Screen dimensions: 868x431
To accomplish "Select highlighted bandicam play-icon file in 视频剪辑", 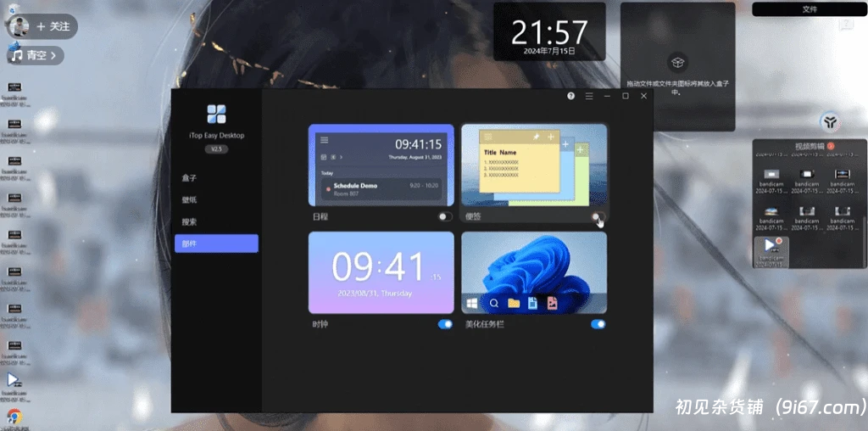I will tap(771, 252).
